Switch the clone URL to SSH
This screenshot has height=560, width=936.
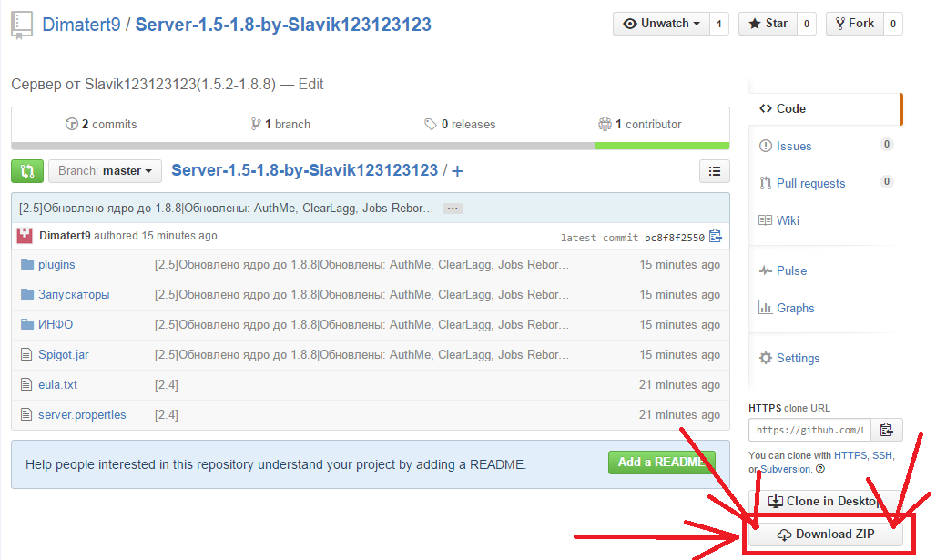(881, 455)
